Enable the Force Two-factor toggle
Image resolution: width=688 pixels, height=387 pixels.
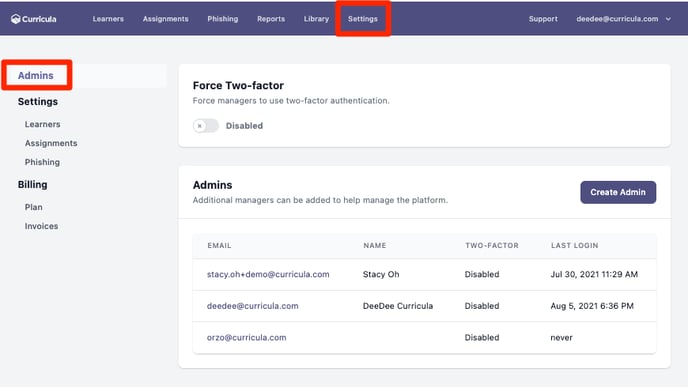(x=205, y=126)
